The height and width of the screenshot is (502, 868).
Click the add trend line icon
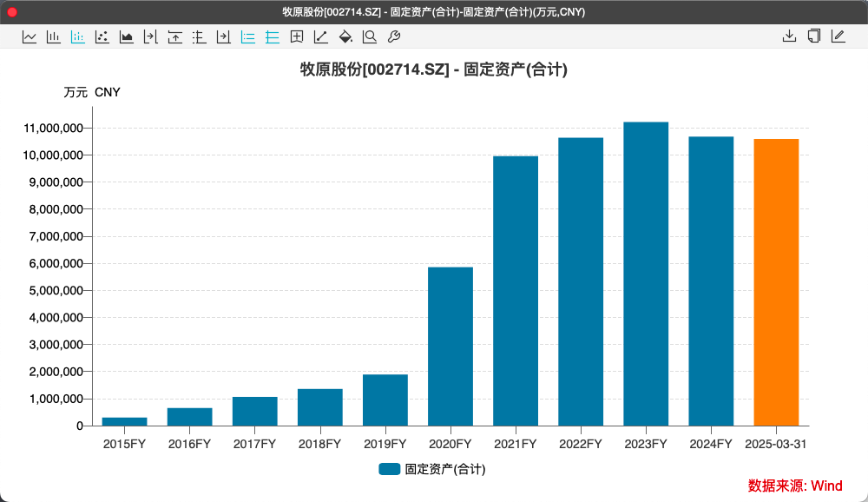pos(321,36)
